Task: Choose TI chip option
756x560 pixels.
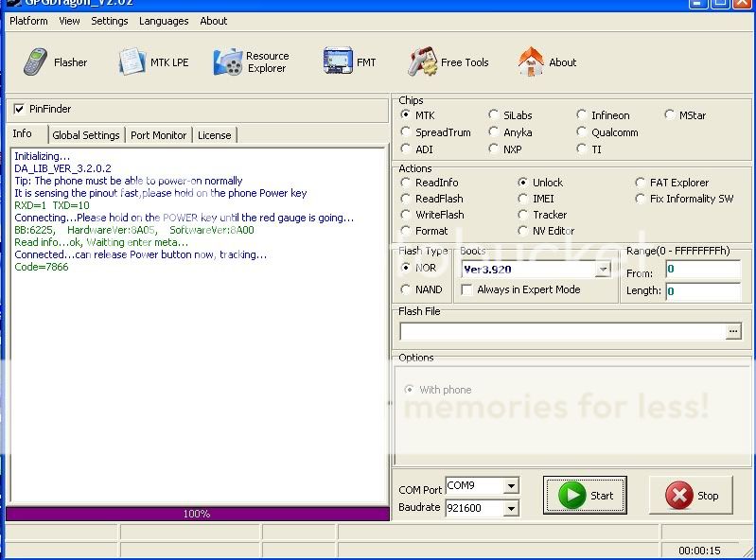Action: (x=582, y=149)
